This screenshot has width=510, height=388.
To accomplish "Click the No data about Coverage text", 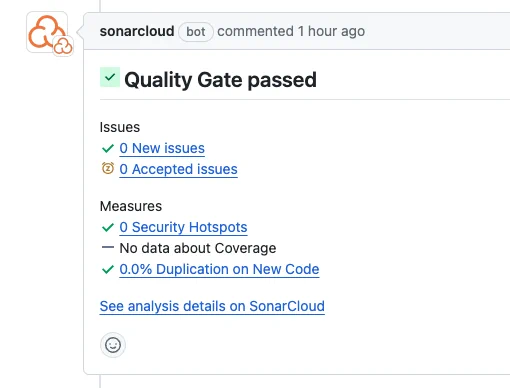I will pyautogui.click(x=198, y=248).
